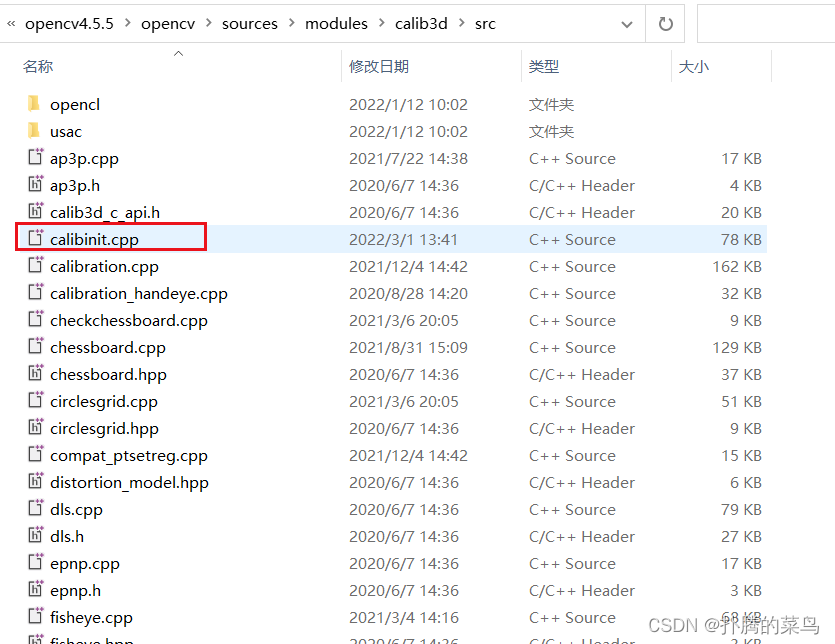This screenshot has height=644, width=835.
Task: Click the ap3p.h header file icon
Action: point(36,184)
